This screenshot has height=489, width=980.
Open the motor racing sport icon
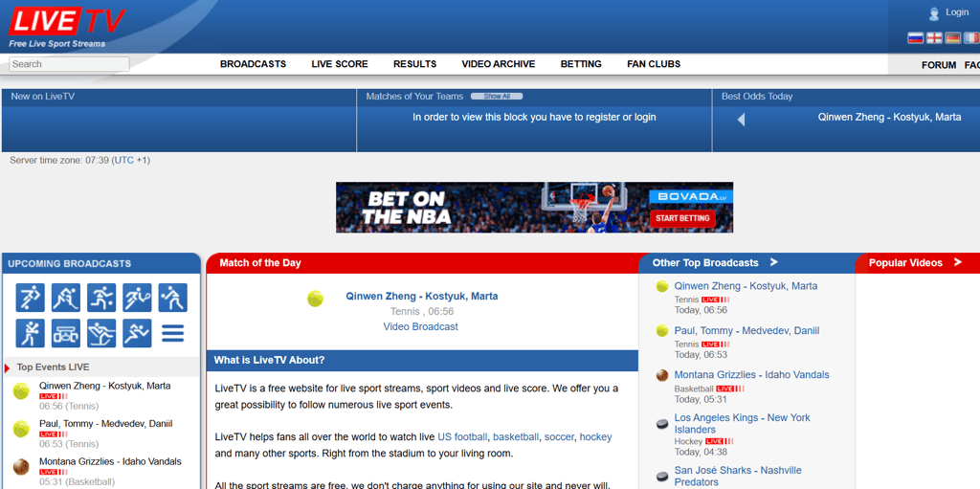(x=66, y=333)
